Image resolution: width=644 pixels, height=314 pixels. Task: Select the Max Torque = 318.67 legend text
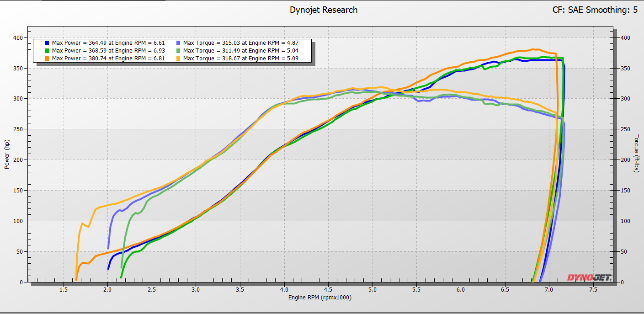[241, 59]
